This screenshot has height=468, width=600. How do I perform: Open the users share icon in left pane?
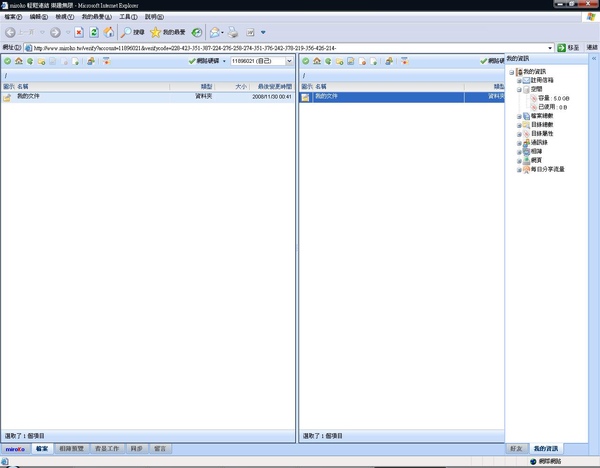click(91, 61)
